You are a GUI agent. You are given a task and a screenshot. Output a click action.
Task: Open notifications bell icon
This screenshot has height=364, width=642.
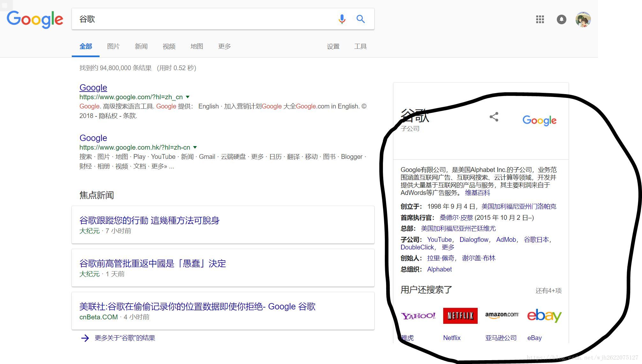[561, 19]
